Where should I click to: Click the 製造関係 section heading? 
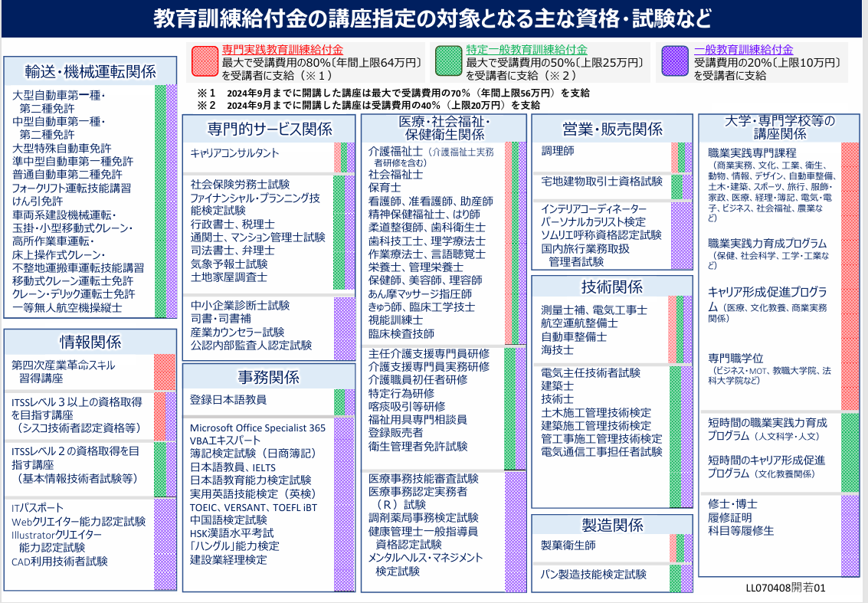click(x=612, y=524)
